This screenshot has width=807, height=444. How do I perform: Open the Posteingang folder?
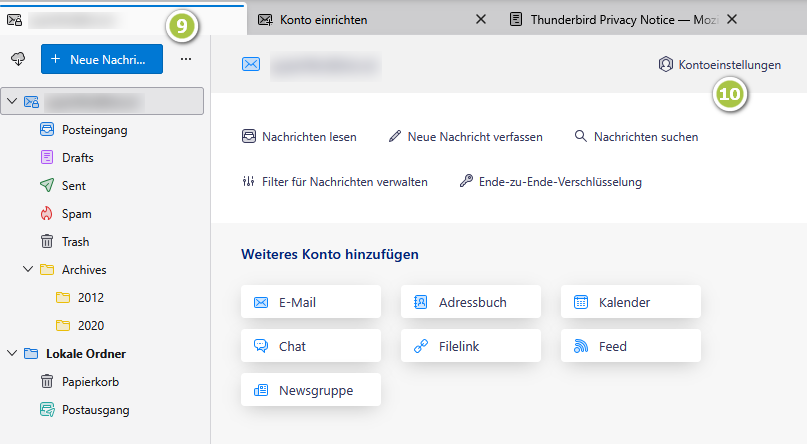(x=95, y=130)
